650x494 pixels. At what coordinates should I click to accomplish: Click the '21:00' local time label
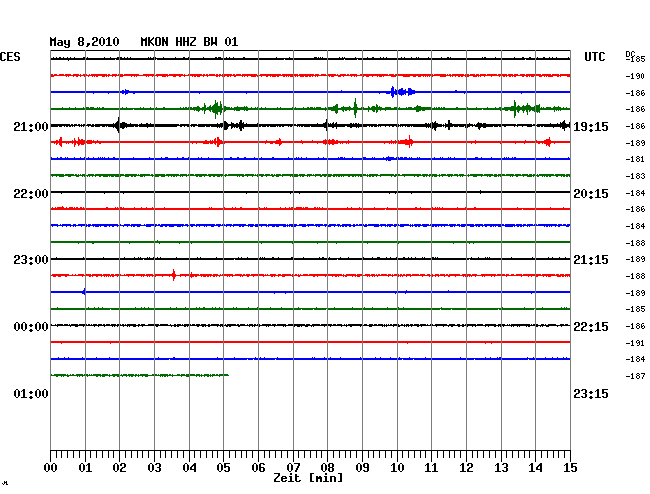coord(31,126)
